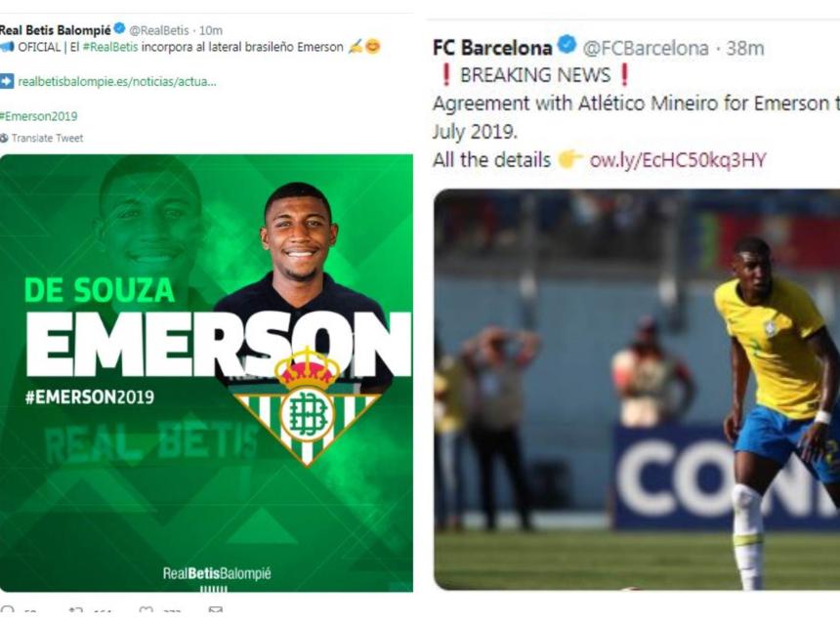This screenshot has width=840, height=625.
Task: Open the realbetisbalompie.es news link
Action: click(x=117, y=82)
